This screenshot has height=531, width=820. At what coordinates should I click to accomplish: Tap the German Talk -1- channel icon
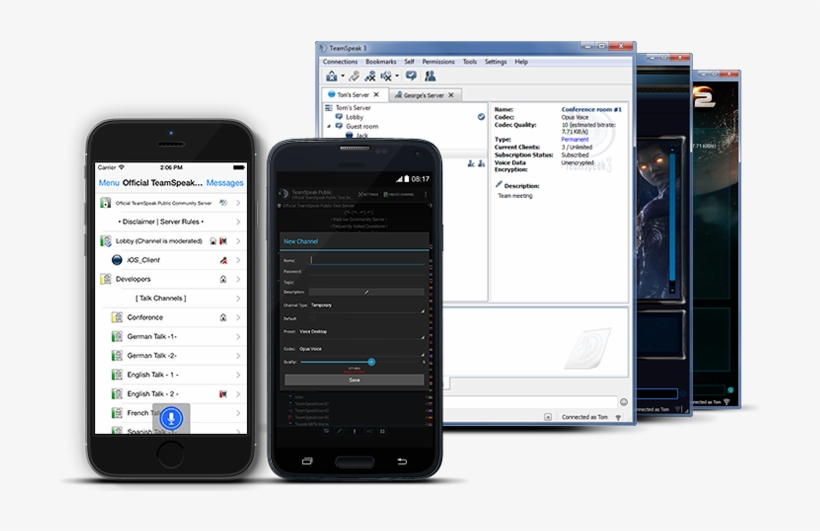pyautogui.click(x=117, y=337)
